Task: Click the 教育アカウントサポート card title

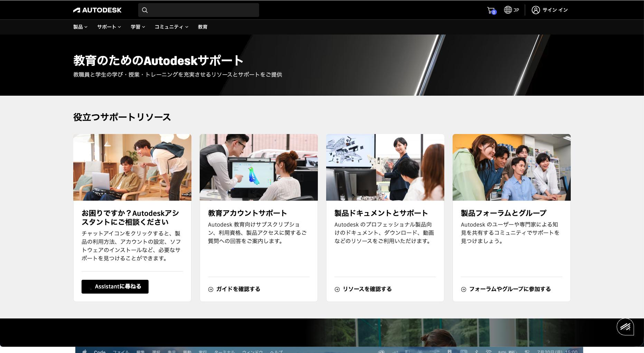Action: pyautogui.click(x=247, y=213)
